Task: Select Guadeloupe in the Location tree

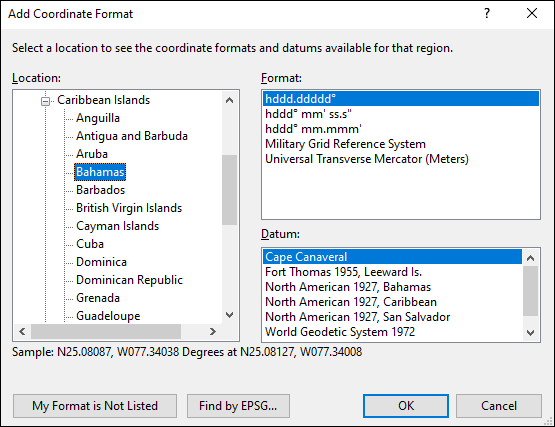Action: tap(108, 316)
